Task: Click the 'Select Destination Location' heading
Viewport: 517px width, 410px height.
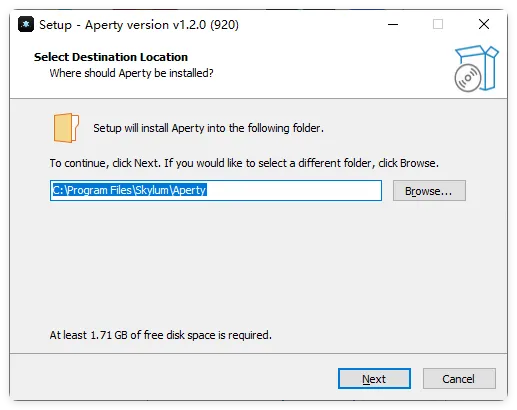Action: click(x=111, y=57)
